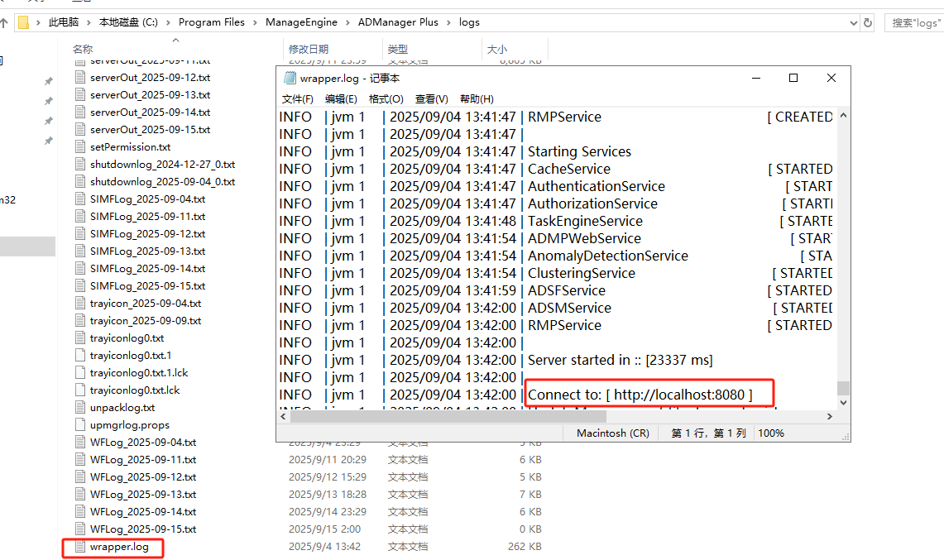The width and height of the screenshot is (944, 560).
Task: Click the wrapper.log file icon
Action: pyautogui.click(x=80, y=547)
